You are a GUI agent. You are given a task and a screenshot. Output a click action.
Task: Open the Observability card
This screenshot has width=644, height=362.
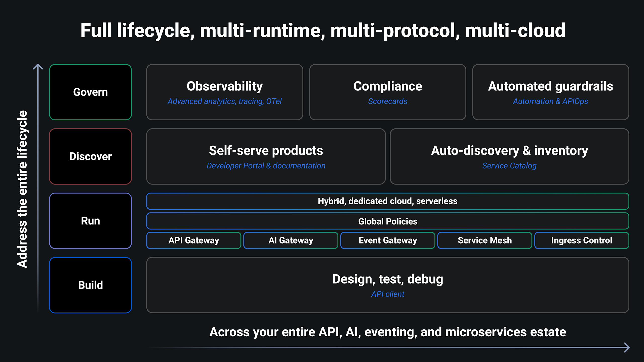pos(225,92)
